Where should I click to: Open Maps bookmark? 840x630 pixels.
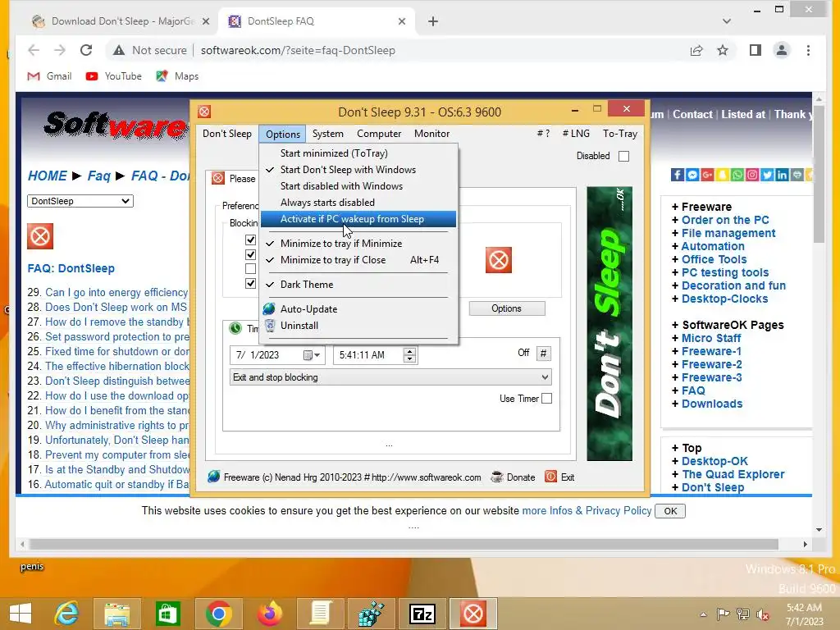177,76
